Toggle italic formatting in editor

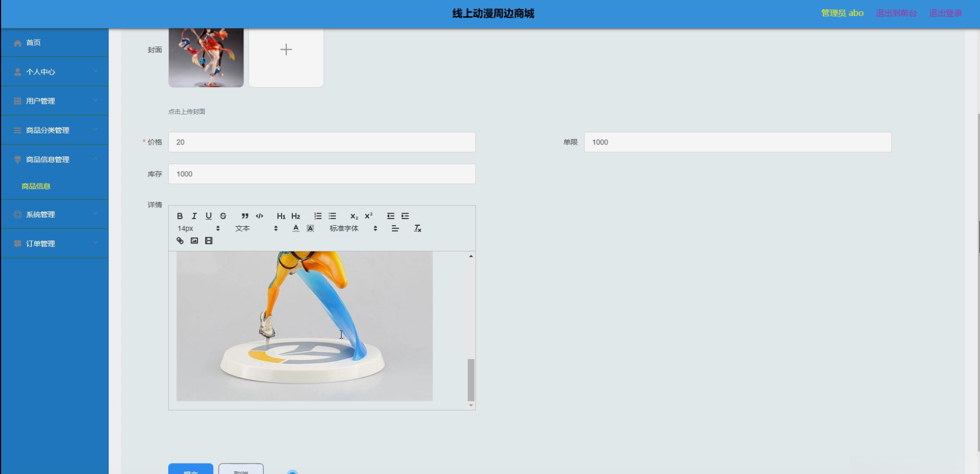point(194,216)
